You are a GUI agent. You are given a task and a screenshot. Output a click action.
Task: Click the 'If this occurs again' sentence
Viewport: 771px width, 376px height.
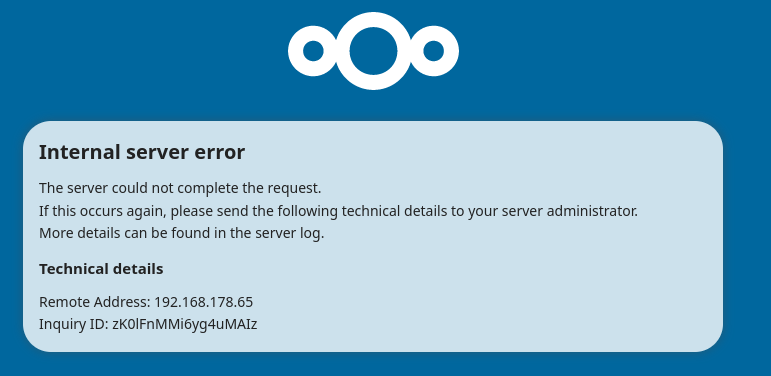(x=338, y=211)
